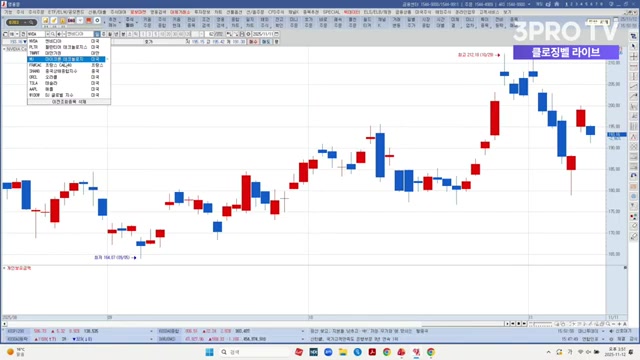The width and height of the screenshot is (640, 360).
Task: Open File Explorer from the taskbar
Action: click(342, 352)
